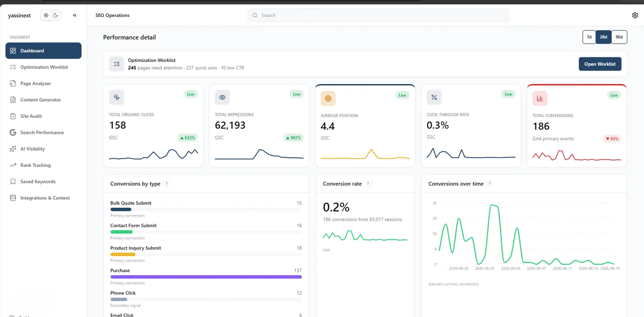Navigate to Site Audit
The image size is (644, 317).
(43, 116)
